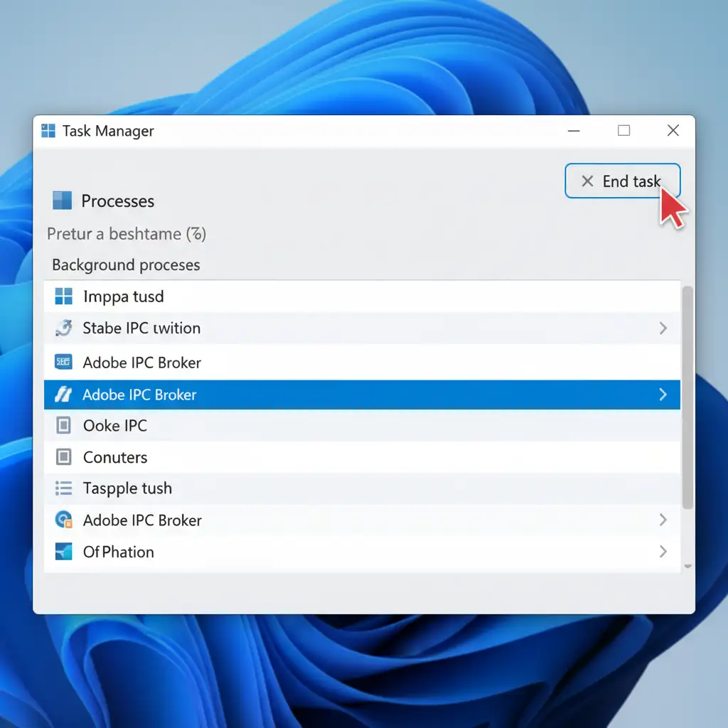The height and width of the screenshot is (728, 728).
Task: Maximize the Task Manager window
Action: pos(623,130)
